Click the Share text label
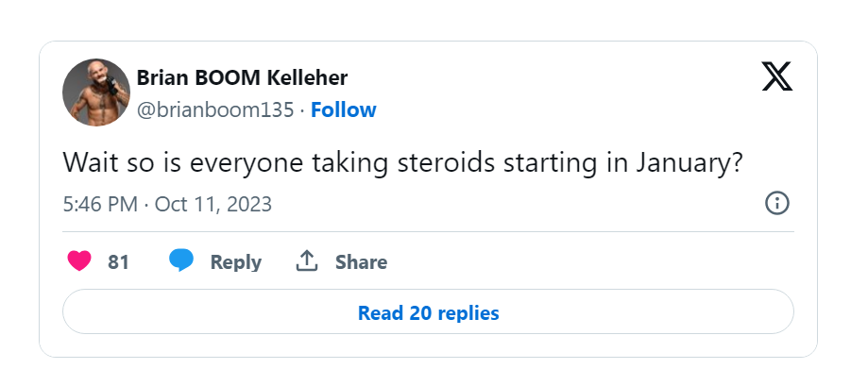 pos(361,262)
